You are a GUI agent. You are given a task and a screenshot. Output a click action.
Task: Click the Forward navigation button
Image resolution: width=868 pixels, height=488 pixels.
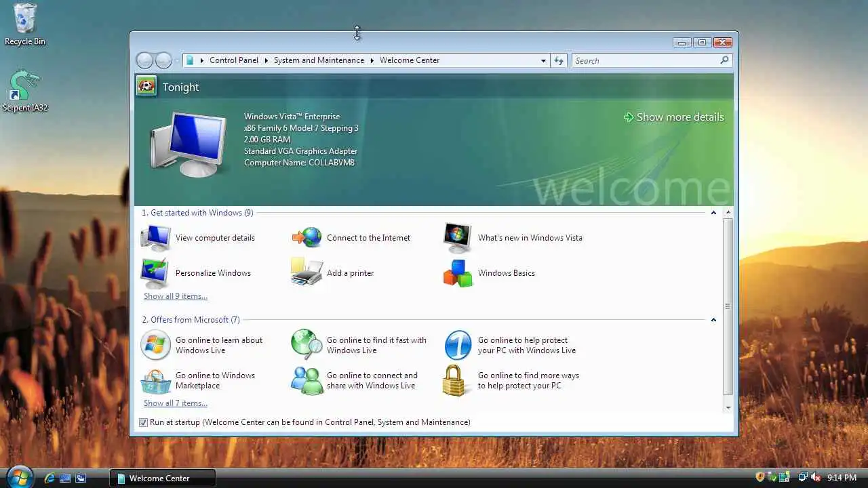tap(163, 60)
